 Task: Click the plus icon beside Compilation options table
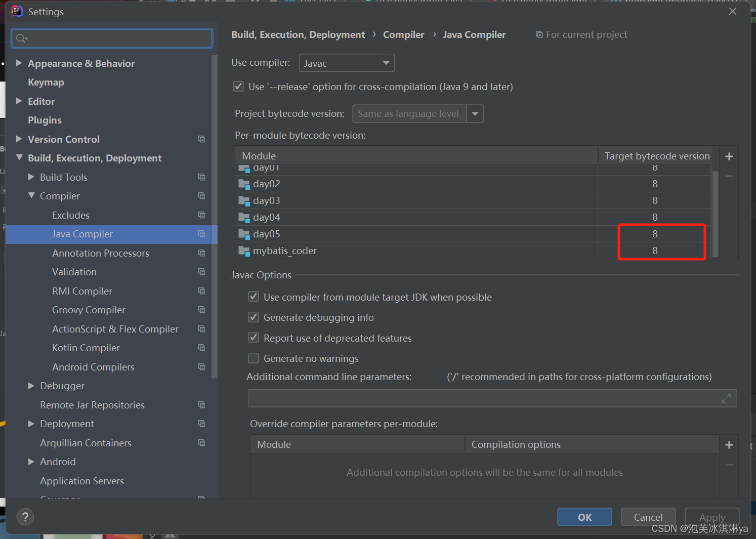coord(729,444)
